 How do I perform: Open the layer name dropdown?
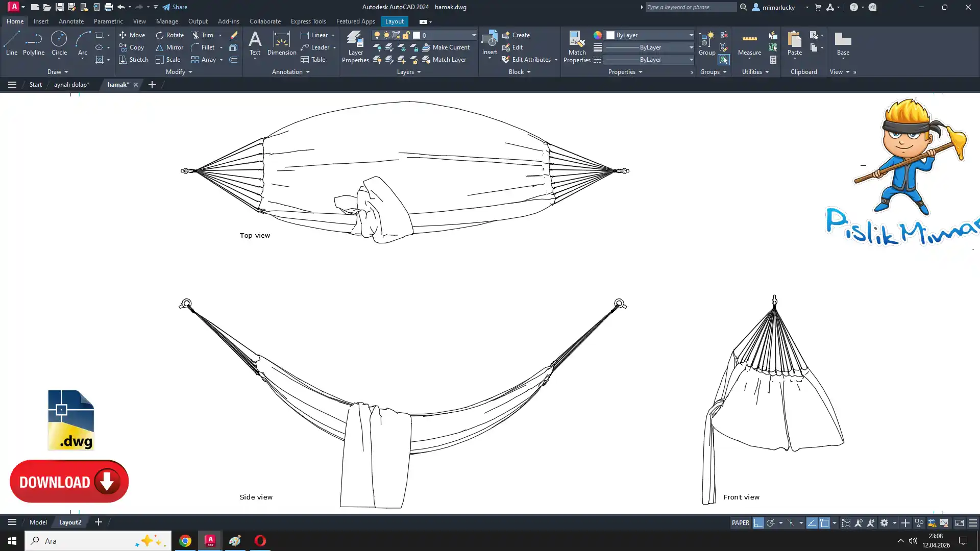[473, 35]
